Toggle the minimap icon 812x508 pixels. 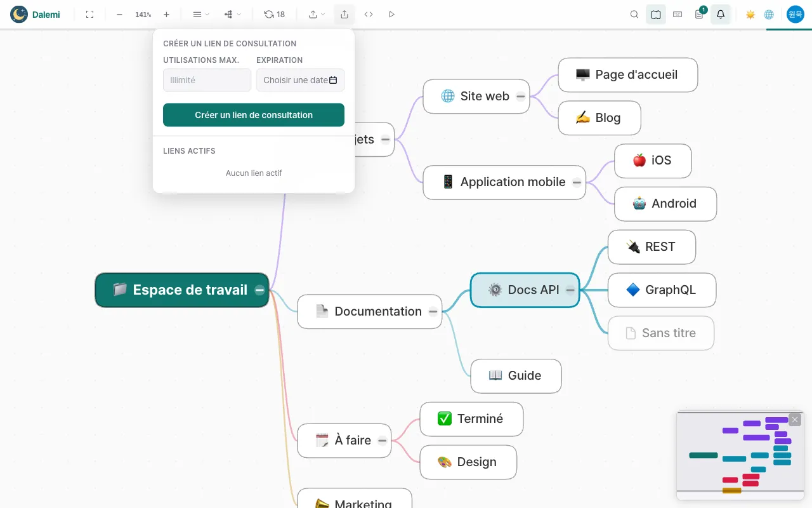[x=656, y=14]
